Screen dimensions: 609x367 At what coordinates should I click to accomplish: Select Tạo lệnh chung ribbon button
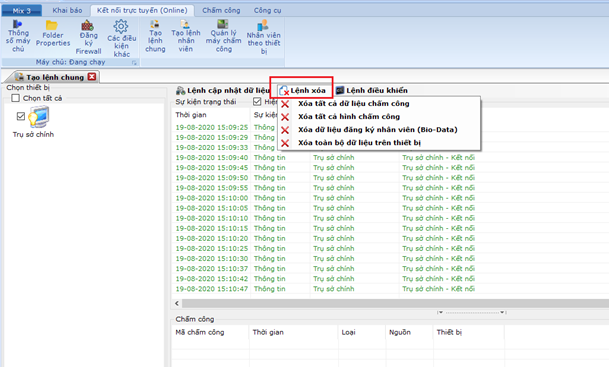pos(155,36)
